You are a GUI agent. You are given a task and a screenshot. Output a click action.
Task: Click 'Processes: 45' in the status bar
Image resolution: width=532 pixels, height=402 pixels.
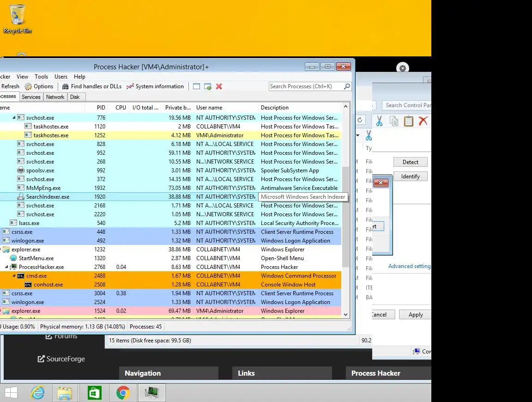(x=145, y=327)
